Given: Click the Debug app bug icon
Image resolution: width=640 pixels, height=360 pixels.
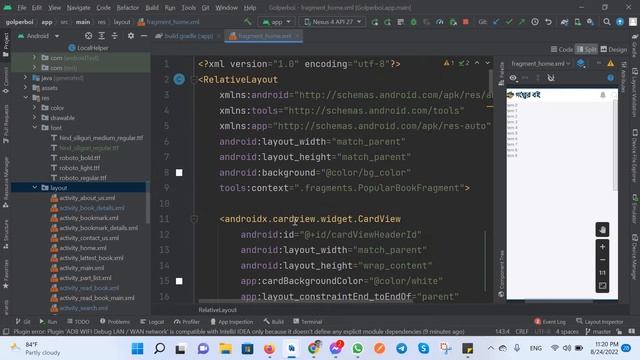Looking at the screenshot, I should (413, 22).
